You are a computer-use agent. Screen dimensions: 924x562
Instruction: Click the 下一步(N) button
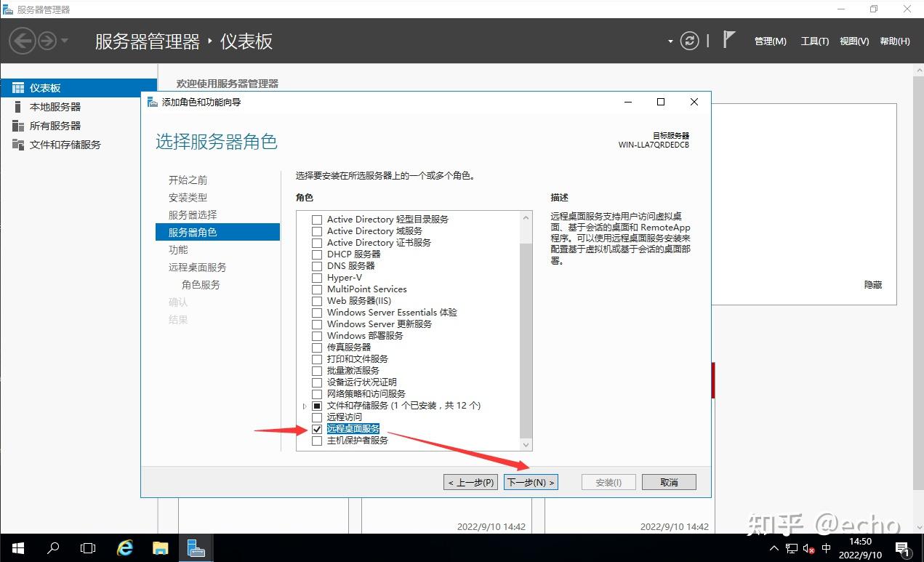531,482
